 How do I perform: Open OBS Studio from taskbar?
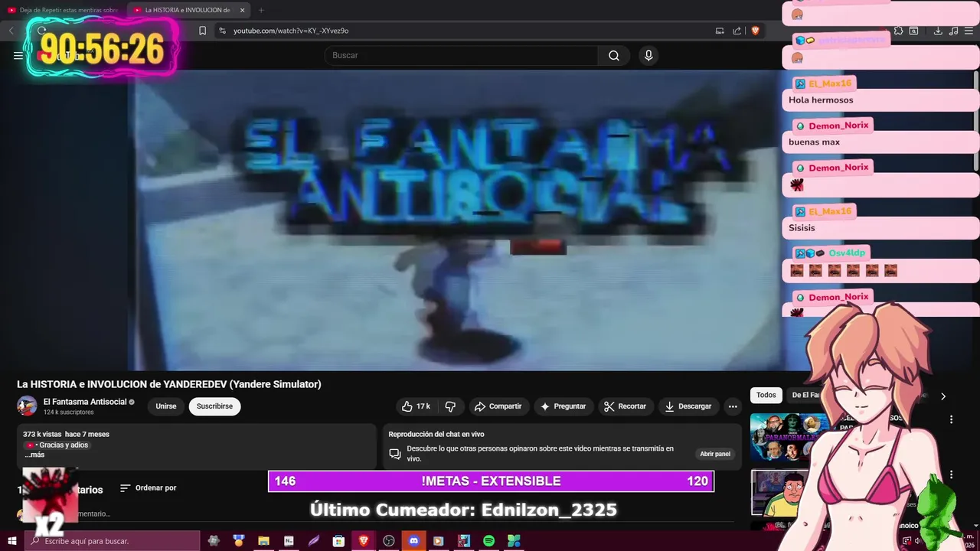pyautogui.click(x=389, y=541)
